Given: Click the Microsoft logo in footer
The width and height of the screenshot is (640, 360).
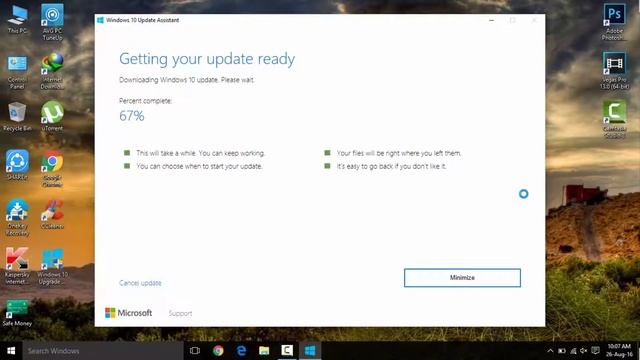Looking at the screenshot, I should click(x=129, y=313).
